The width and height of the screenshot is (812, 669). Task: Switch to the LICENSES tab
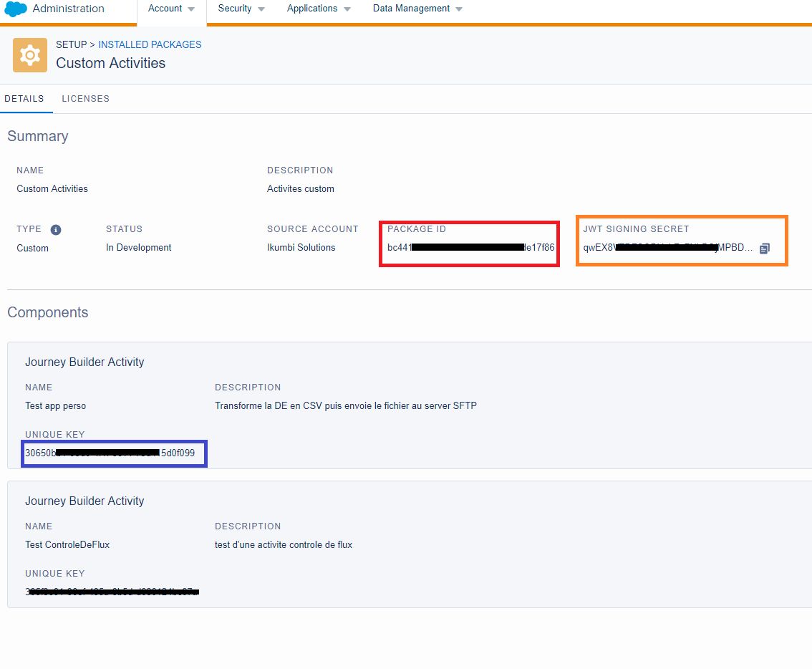click(x=85, y=98)
